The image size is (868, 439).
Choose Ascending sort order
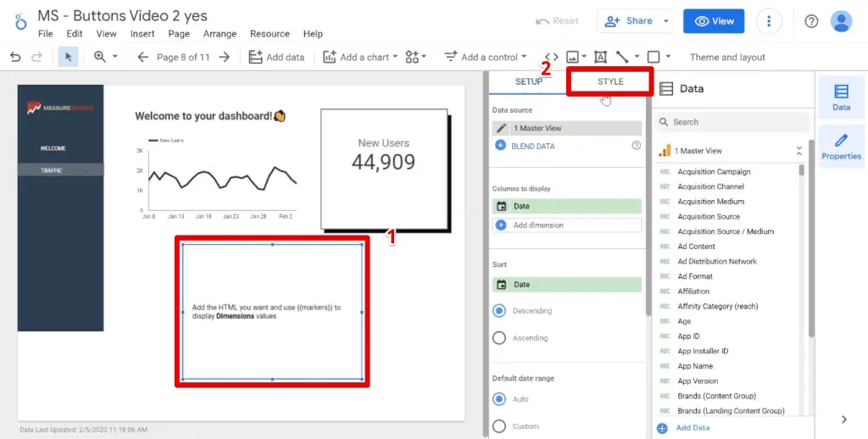click(499, 337)
